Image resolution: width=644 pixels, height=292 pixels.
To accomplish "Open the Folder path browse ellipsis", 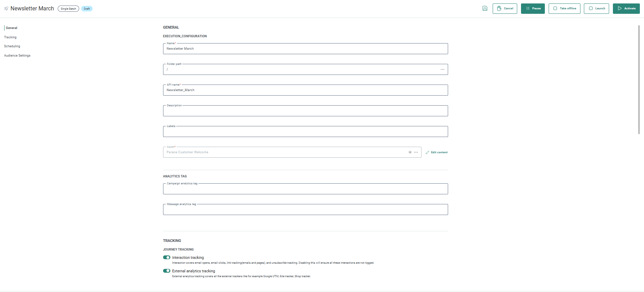I will [x=442, y=69].
